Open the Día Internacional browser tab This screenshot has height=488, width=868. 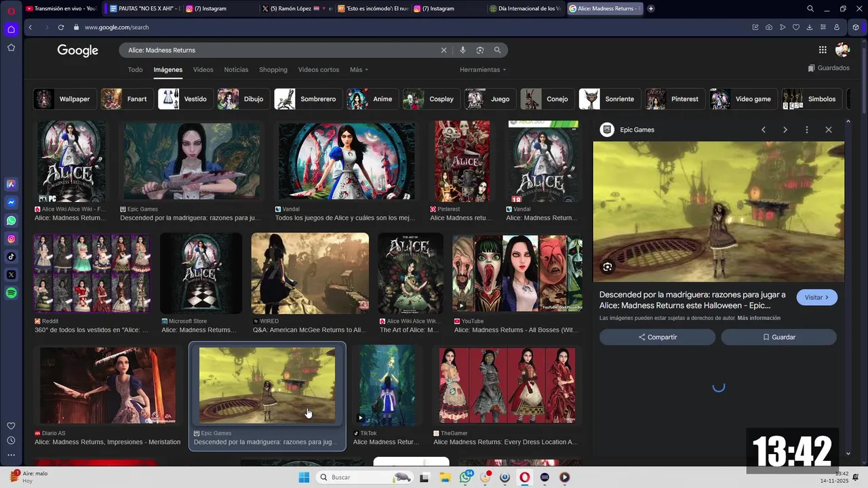click(x=526, y=9)
